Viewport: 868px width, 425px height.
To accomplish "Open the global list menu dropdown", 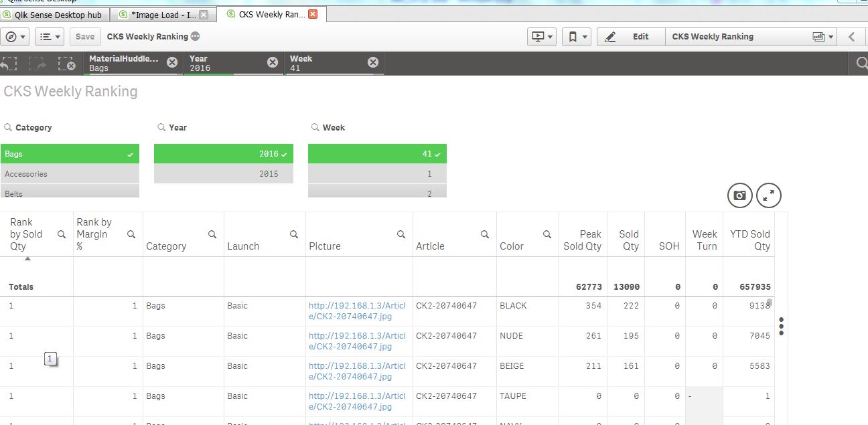I will pyautogui.click(x=50, y=37).
